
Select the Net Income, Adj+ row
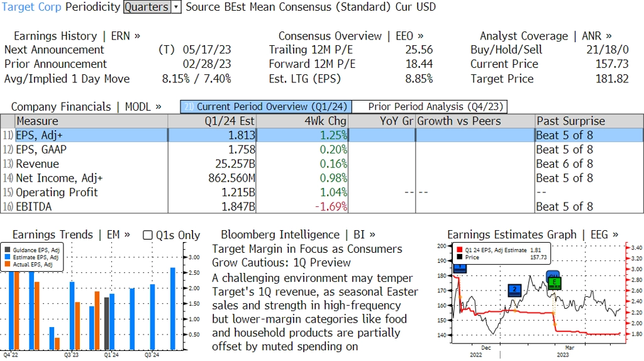coord(322,178)
